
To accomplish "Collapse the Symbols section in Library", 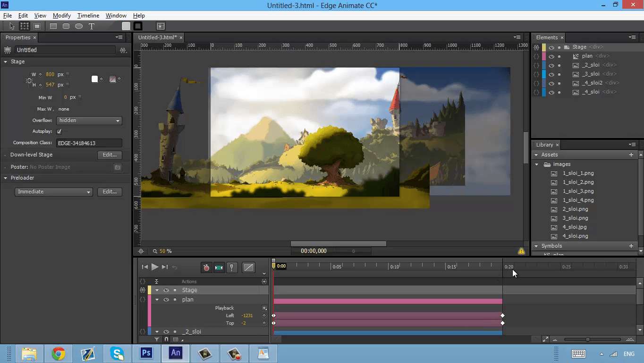I will (536, 246).
